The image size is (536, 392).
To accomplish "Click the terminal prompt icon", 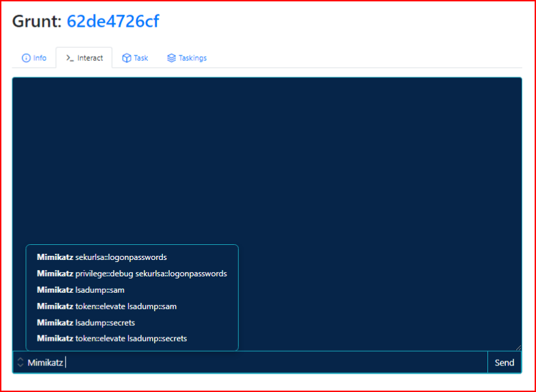I will tap(70, 58).
